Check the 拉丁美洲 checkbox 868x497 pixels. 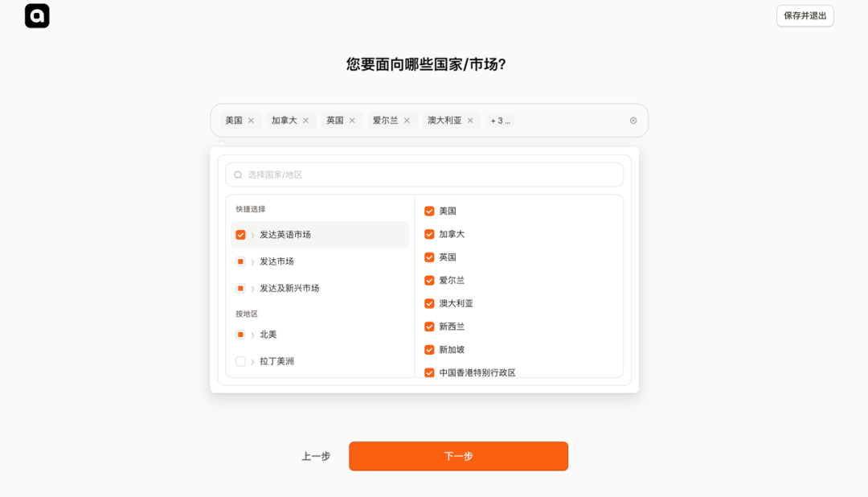coord(240,361)
